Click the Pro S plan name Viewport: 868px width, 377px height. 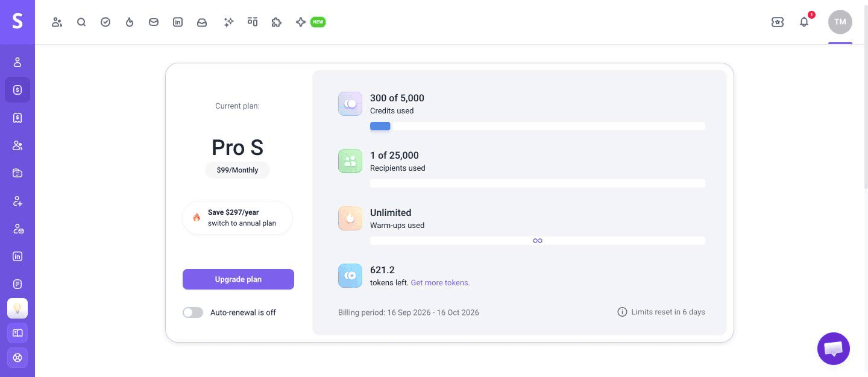tap(237, 148)
